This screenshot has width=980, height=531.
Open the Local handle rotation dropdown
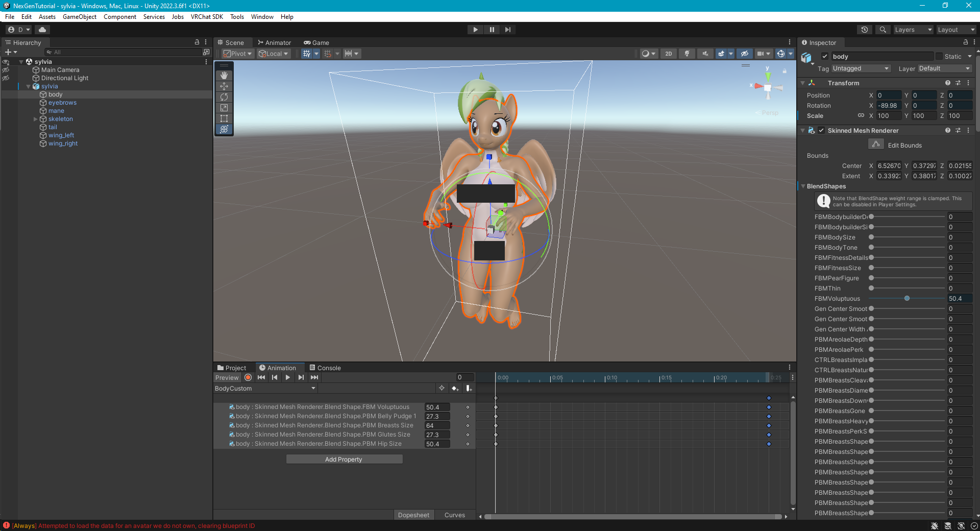pyautogui.click(x=274, y=54)
